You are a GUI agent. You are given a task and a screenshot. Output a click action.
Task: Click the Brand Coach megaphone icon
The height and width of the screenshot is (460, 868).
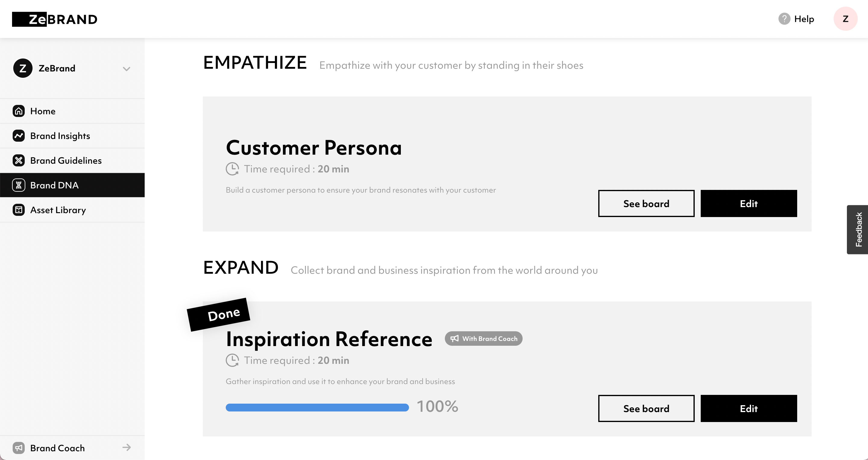19,448
